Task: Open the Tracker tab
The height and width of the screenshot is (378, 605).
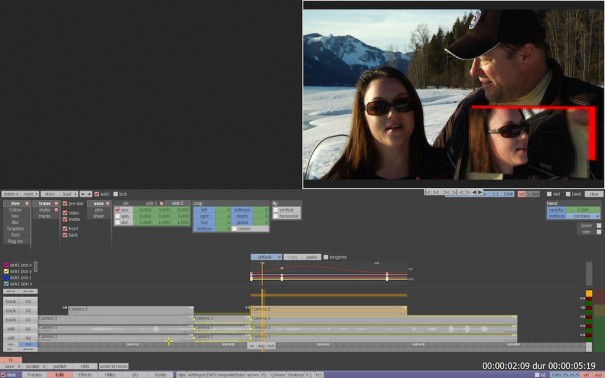Action: click(34, 375)
